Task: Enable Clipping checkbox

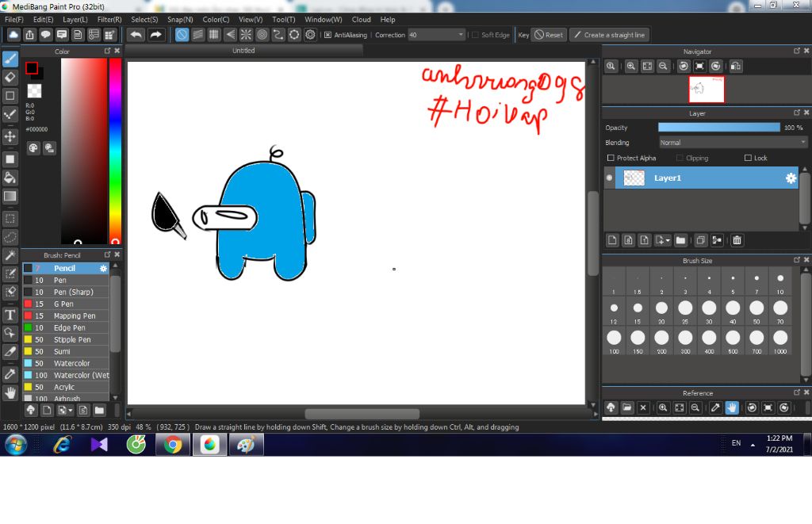Action: tap(680, 158)
